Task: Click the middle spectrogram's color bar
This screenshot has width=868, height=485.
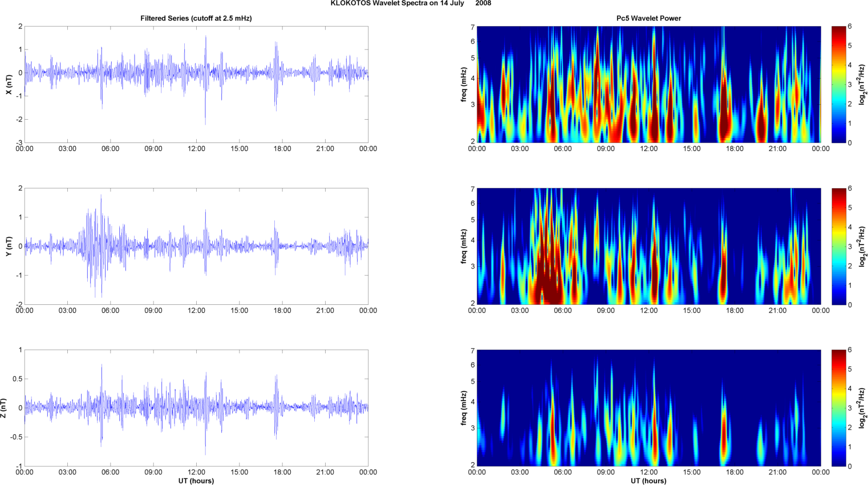Action: pyautogui.click(x=838, y=246)
